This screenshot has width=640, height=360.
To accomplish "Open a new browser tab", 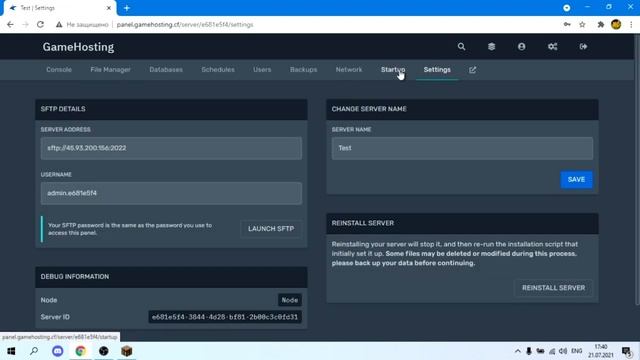I will point(127,8).
